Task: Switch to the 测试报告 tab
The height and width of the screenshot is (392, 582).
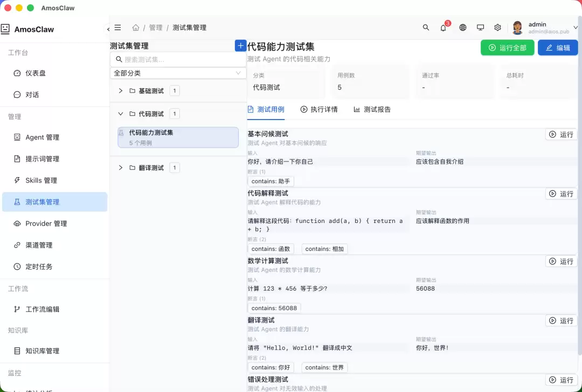Action: [372, 109]
